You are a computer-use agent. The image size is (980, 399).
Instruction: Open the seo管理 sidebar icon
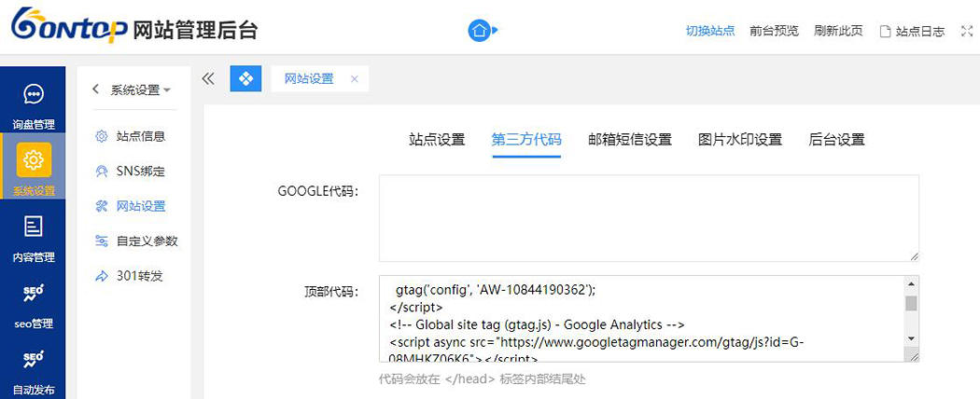[34, 295]
